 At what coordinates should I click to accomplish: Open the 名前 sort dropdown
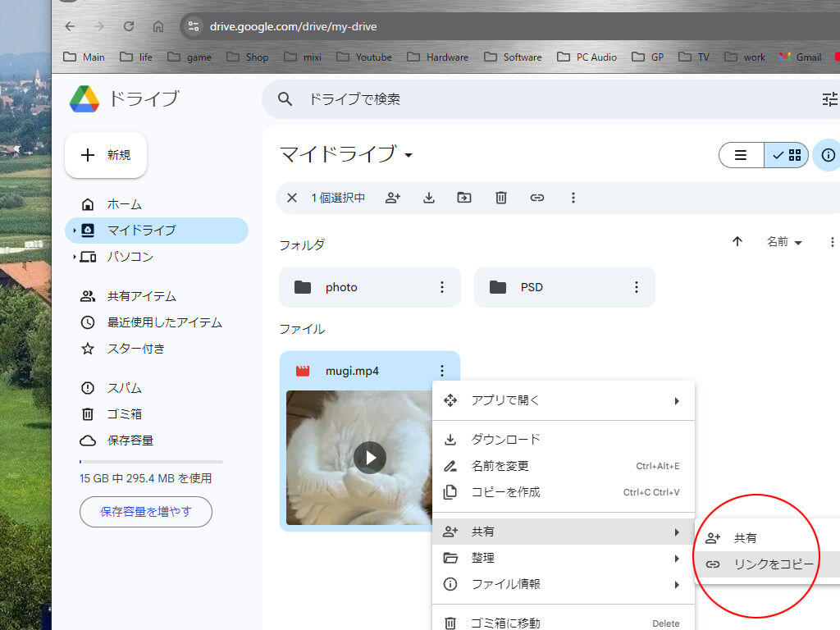pyautogui.click(x=784, y=242)
